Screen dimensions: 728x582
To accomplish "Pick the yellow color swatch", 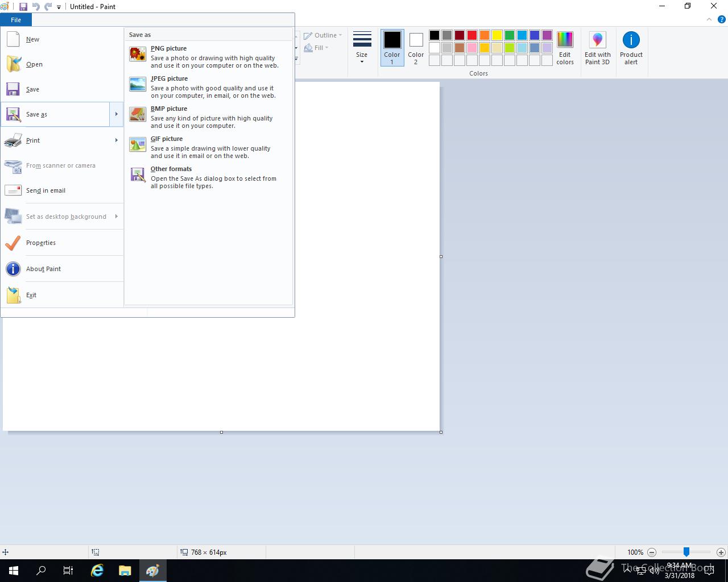I will (497, 35).
